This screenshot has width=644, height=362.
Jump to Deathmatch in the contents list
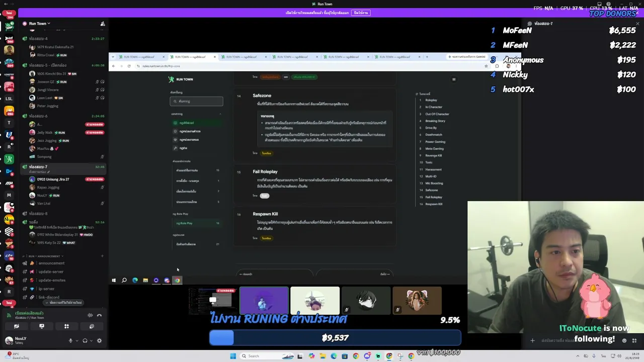tap(434, 135)
